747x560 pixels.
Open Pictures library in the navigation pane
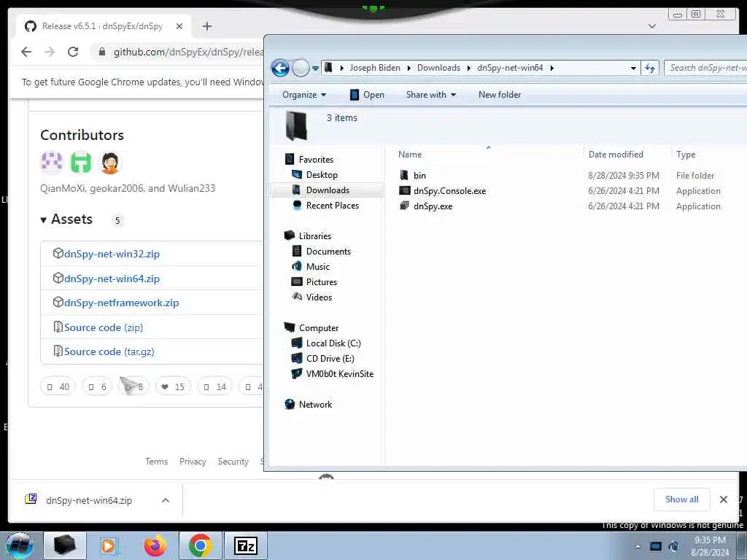[322, 282]
